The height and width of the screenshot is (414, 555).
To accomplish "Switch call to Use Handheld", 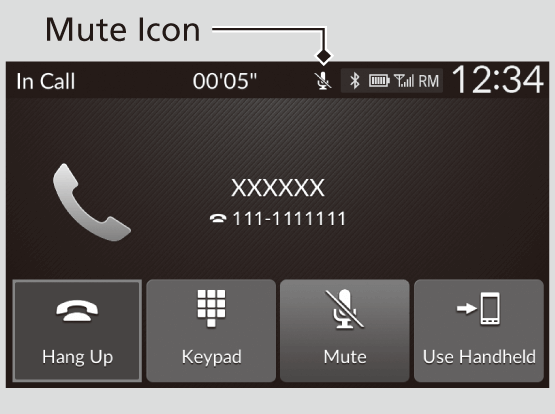I will 479,331.
